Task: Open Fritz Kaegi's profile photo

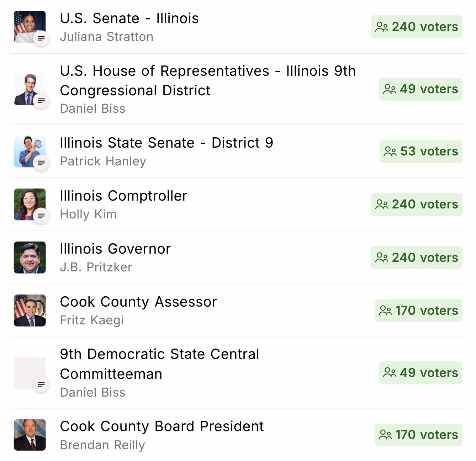Action: (30, 310)
